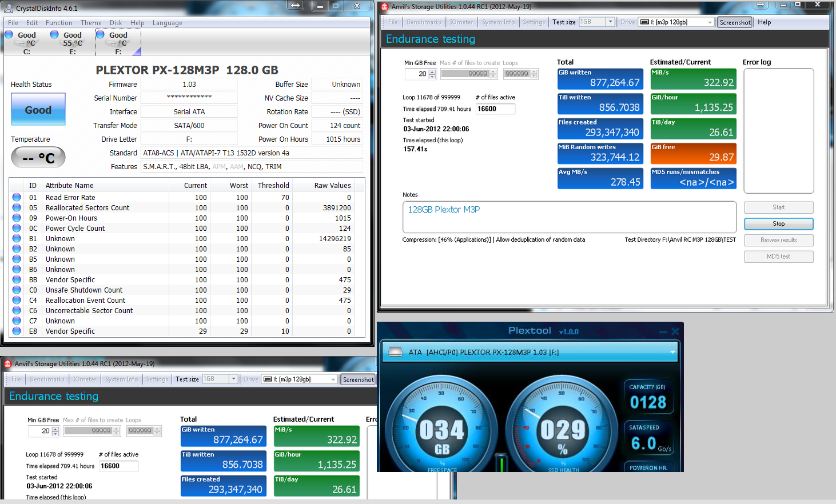Open the Help menu in upper Anvil window
The image size is (836, 504).
[x=765, y=22]
